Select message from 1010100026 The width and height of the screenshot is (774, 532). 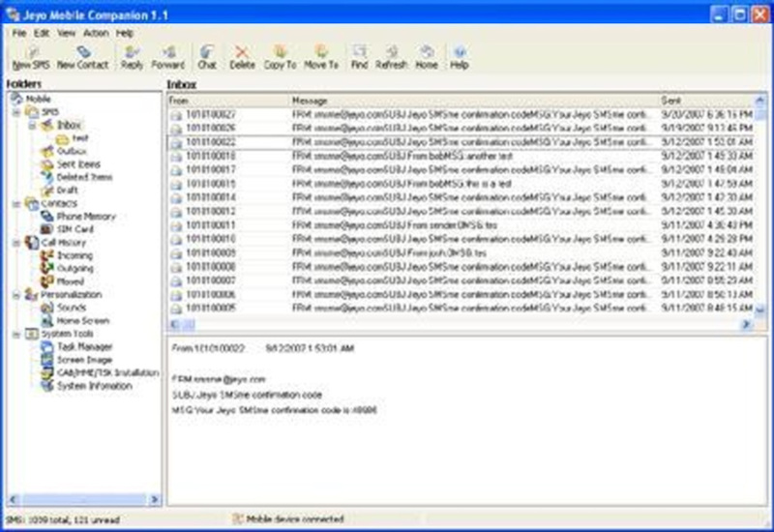click(461, 129)
